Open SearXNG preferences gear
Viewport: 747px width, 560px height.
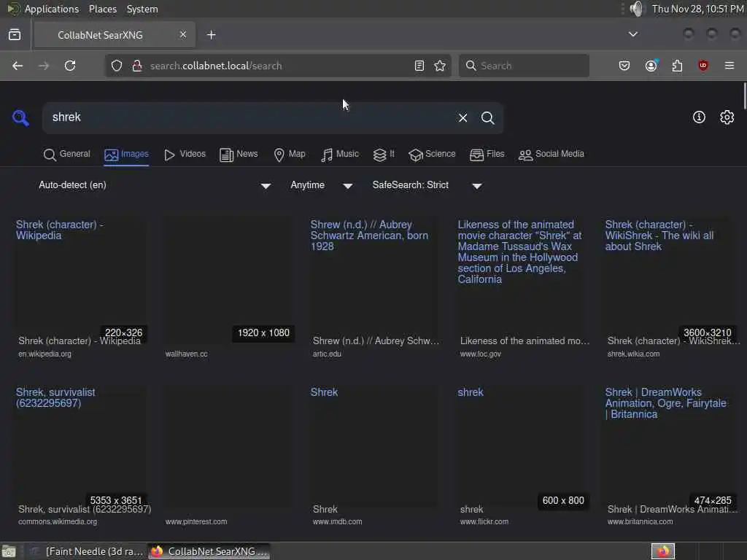(x=727, y=117)
